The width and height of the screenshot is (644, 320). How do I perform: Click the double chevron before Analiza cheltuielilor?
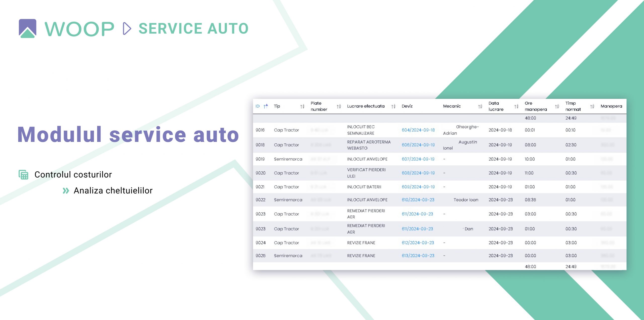coord(66,191)
